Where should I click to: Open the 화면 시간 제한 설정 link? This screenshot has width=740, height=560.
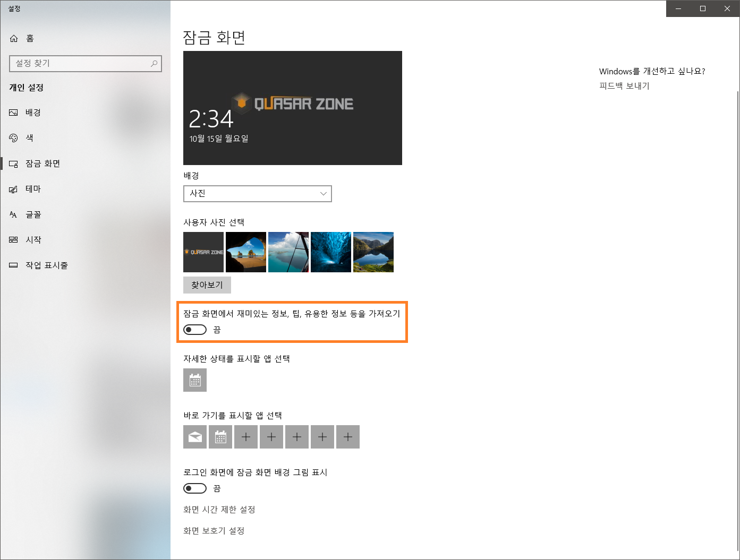pyautogui.click(x=219, y=510)
